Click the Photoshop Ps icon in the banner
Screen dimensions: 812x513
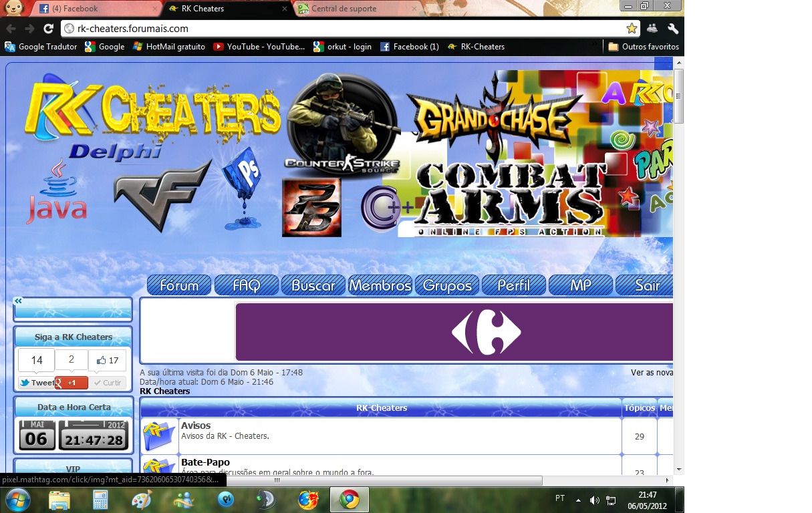(x=241, y=187)
